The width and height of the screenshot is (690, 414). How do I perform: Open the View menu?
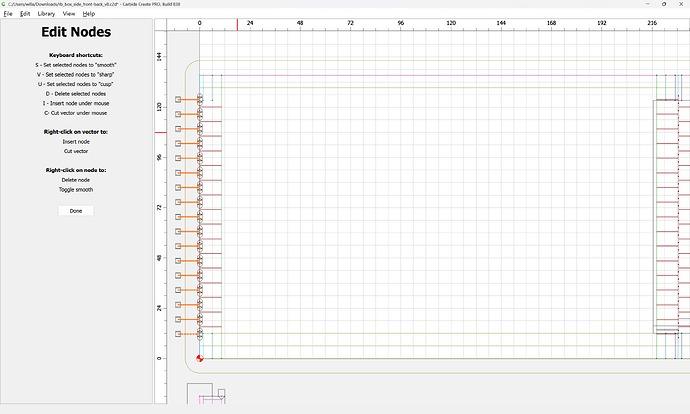pyautogui.click(x=69, y=14)
